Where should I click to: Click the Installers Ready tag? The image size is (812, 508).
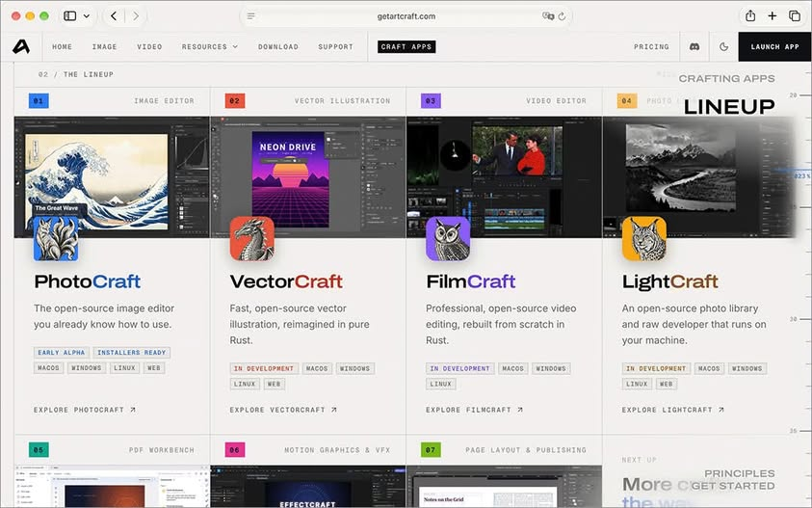(x=132, y=353)
